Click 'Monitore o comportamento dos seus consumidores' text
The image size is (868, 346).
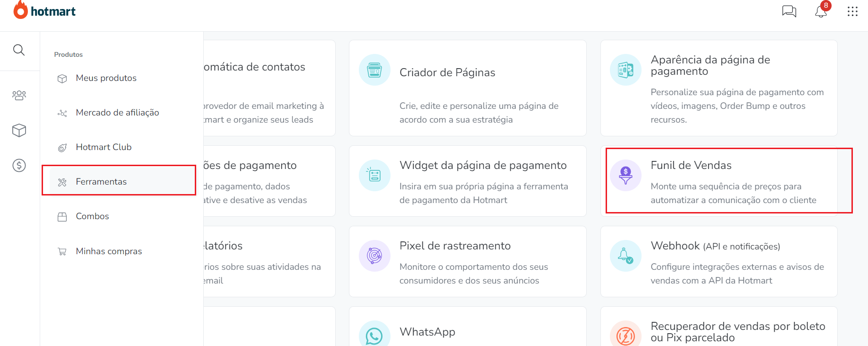[x=474, y=274]
